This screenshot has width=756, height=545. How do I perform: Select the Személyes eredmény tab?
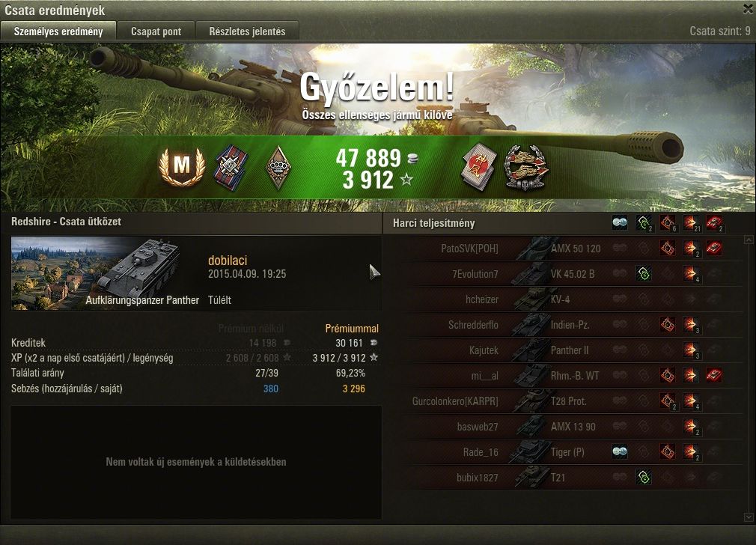[x=58, y=31]
